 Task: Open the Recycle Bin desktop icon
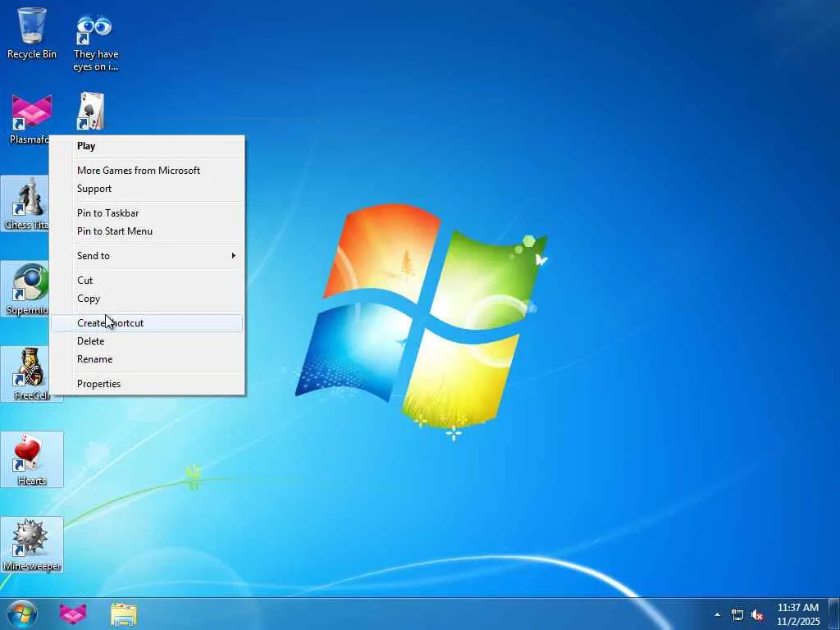click(x=32, y=33)
